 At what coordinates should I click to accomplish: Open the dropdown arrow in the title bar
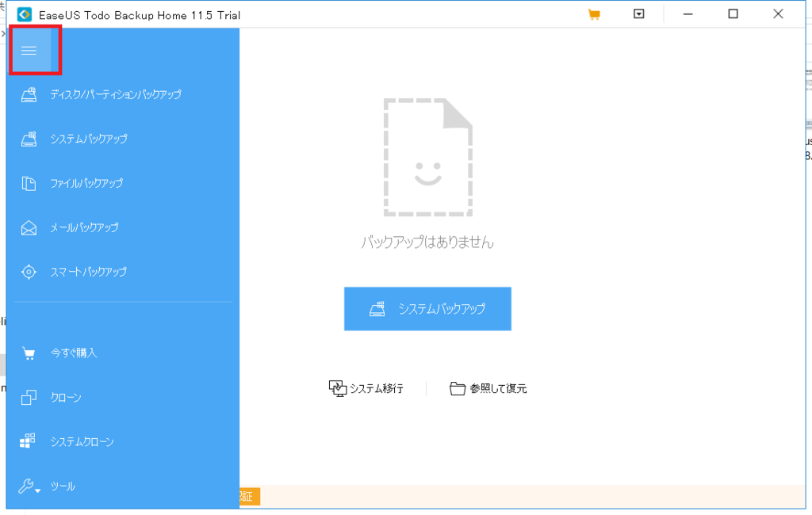click(638, 13)
